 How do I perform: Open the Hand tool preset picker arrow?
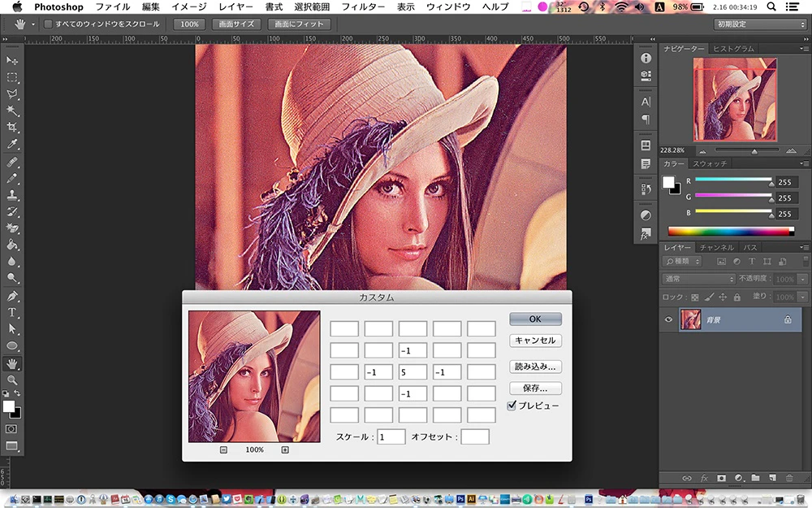coord(33,24)
